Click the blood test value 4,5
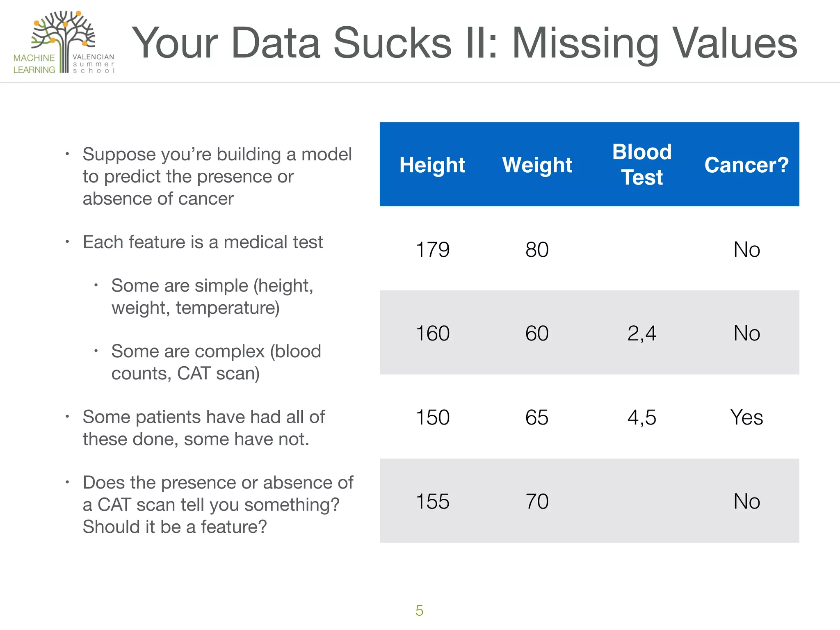Image resolution: width=840 pixels, height=630 pixels. click(642, 417)
